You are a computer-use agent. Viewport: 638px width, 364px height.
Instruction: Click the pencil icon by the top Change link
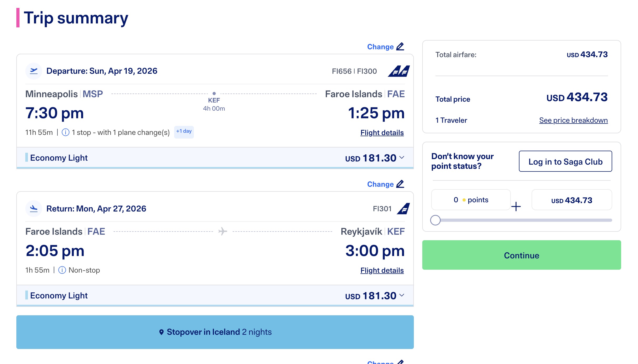(x=400, y=47)
